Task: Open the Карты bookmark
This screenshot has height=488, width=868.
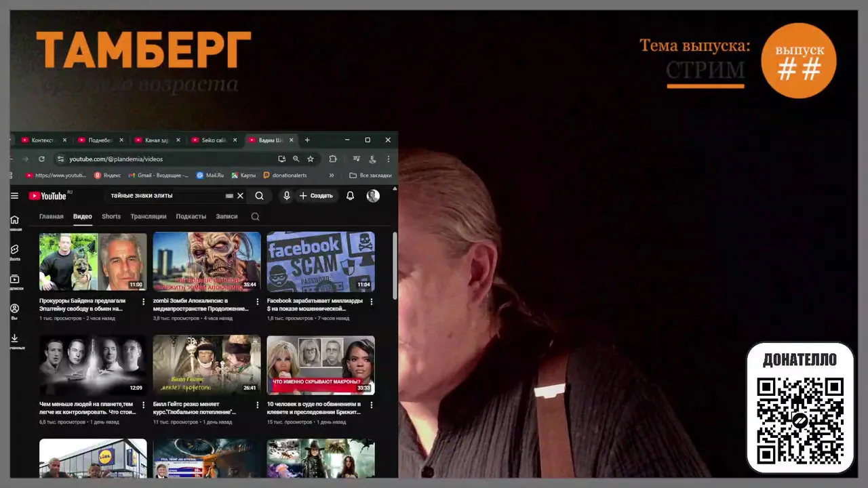Action: coord(243,175)
